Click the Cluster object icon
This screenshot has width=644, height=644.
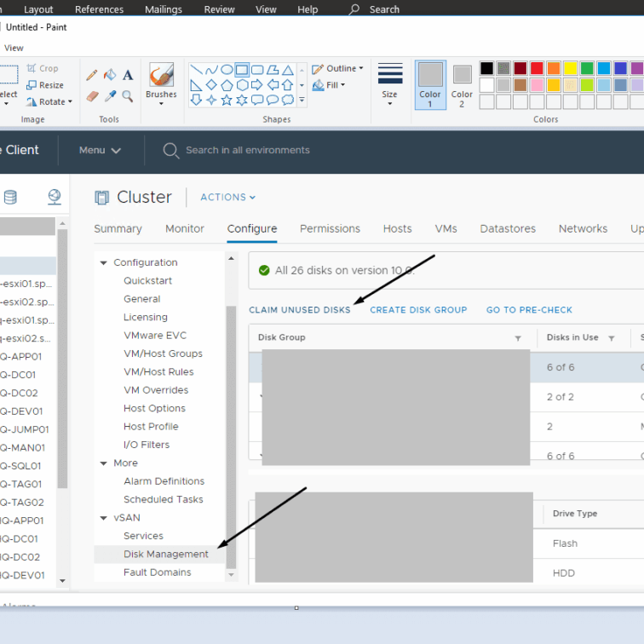pyautogui.click(x=101, y=198)
